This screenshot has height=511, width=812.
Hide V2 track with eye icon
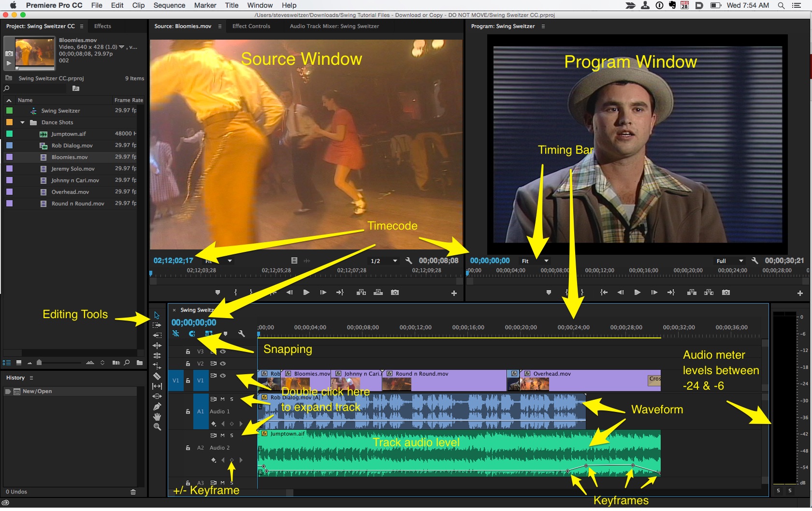(223, 364)
